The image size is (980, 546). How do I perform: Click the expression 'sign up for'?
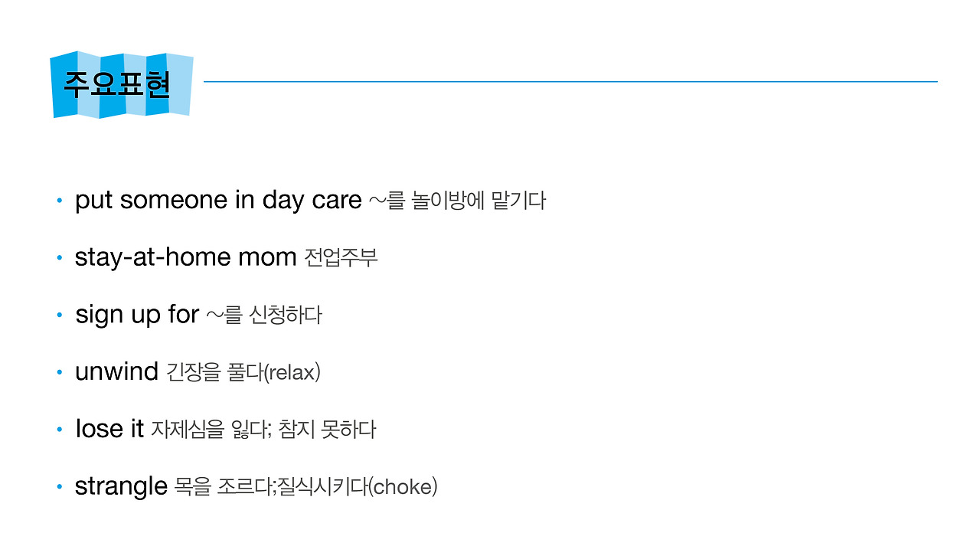pyautogui.click(x=137, y=315)
